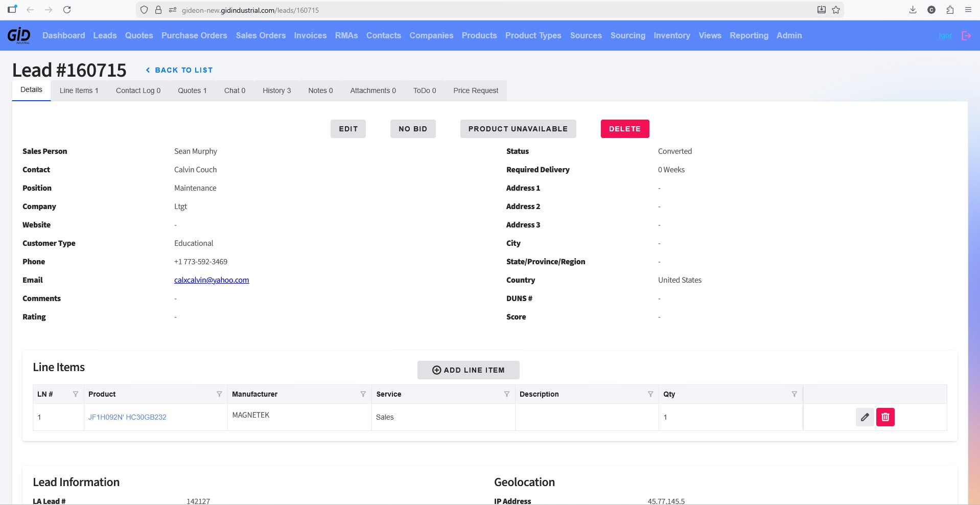Switch to the Price Request tab
Screen dimensions: 980x505
476,90
